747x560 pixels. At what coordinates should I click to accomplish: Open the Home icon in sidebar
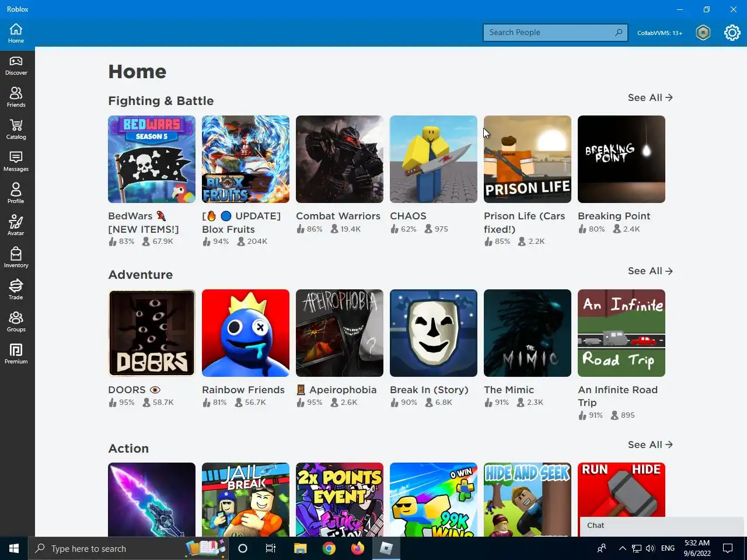click(16, 33)
